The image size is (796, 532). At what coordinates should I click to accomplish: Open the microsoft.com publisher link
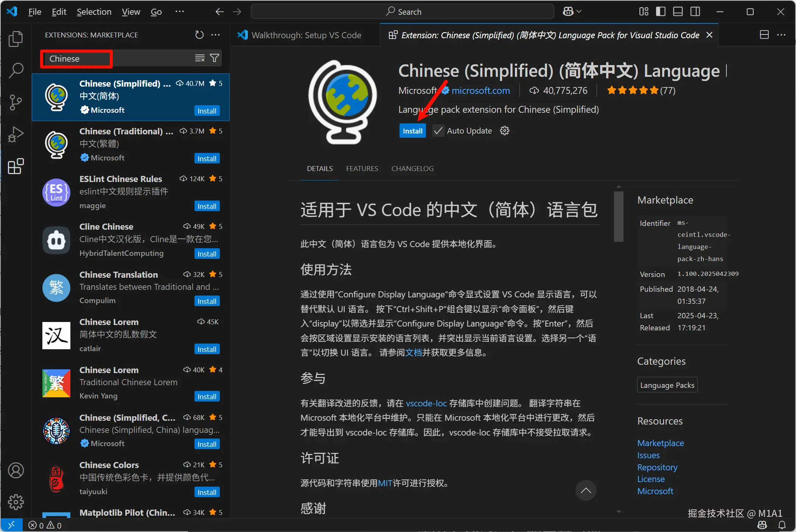click(480, 91)
